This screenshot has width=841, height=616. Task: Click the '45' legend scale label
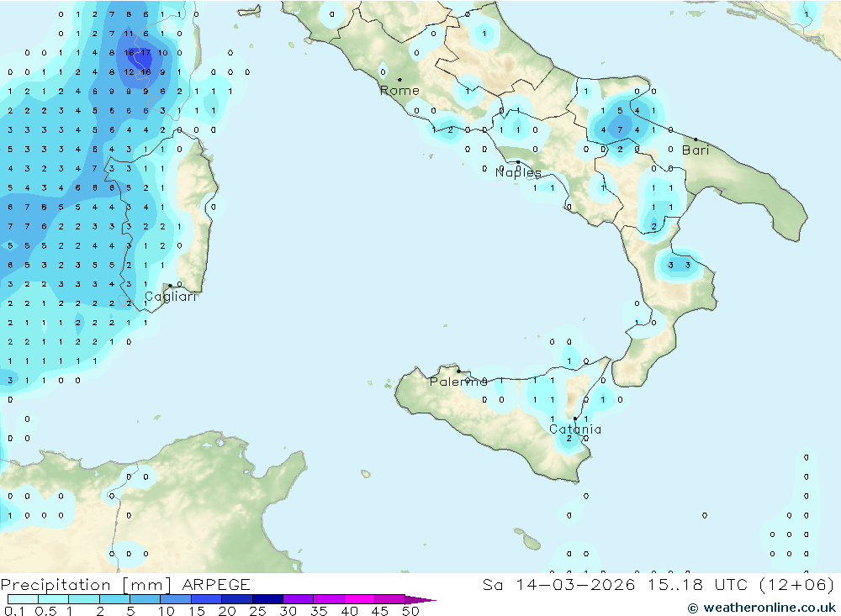(x=380, y=611)
